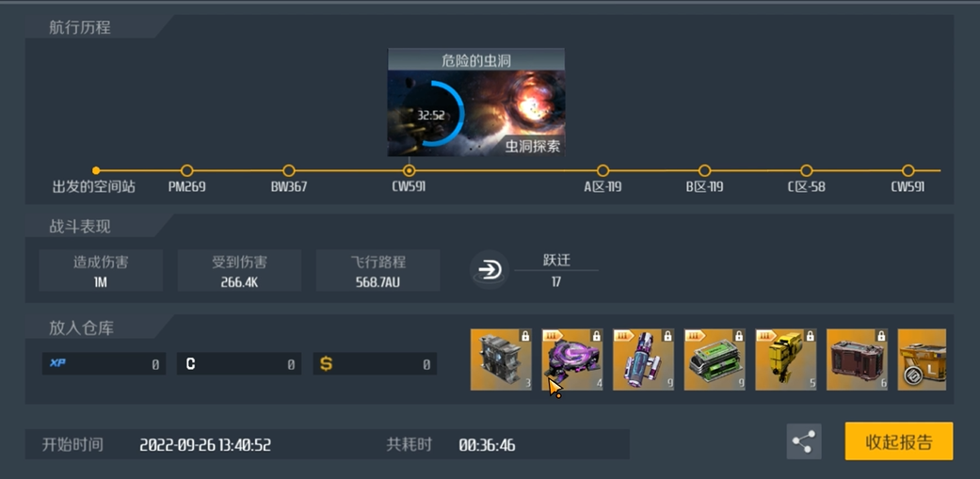Select the green circuit board item

(715, 359)
